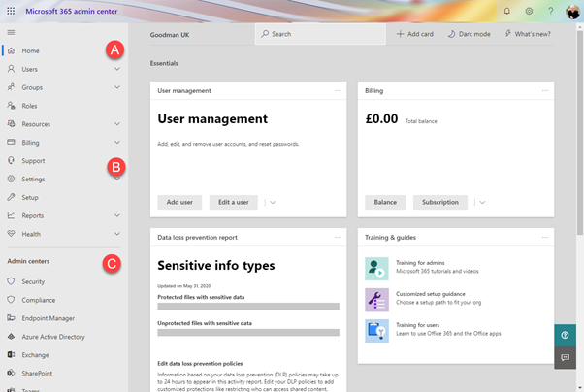Click the Subscription button
This screenshot has height=392, width=584.
[440, 202]
